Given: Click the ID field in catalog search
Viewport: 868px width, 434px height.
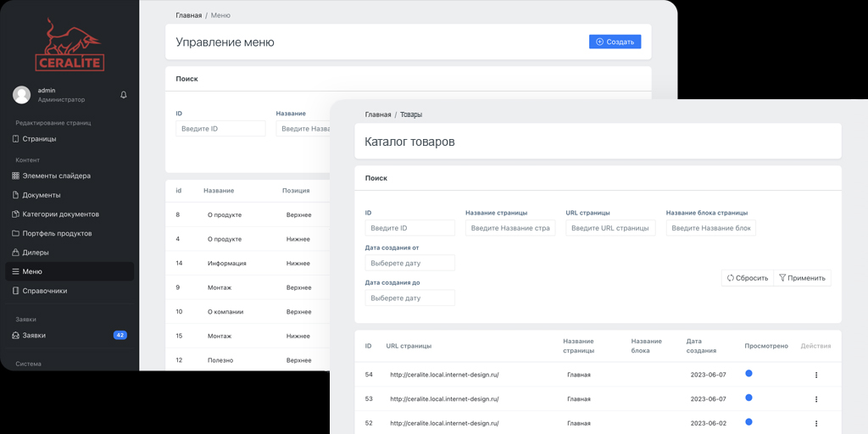Looking at the screenshot, I should pos(409,228).
